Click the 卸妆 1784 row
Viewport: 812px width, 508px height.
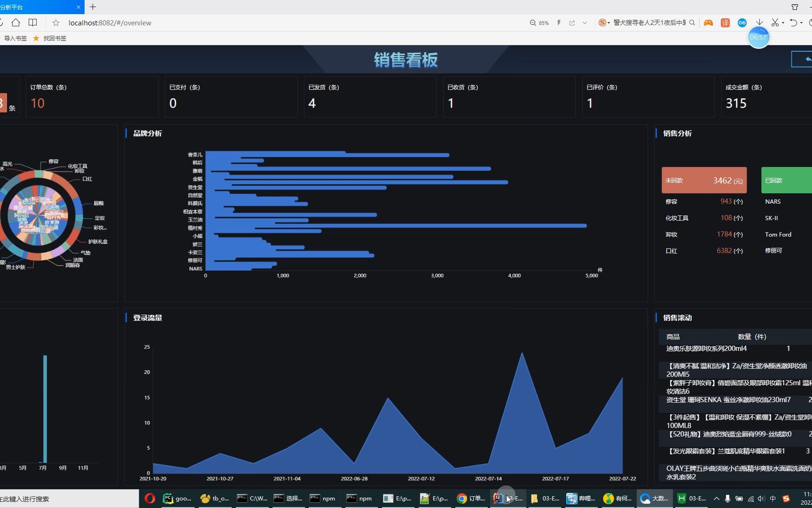coord(704,234)
